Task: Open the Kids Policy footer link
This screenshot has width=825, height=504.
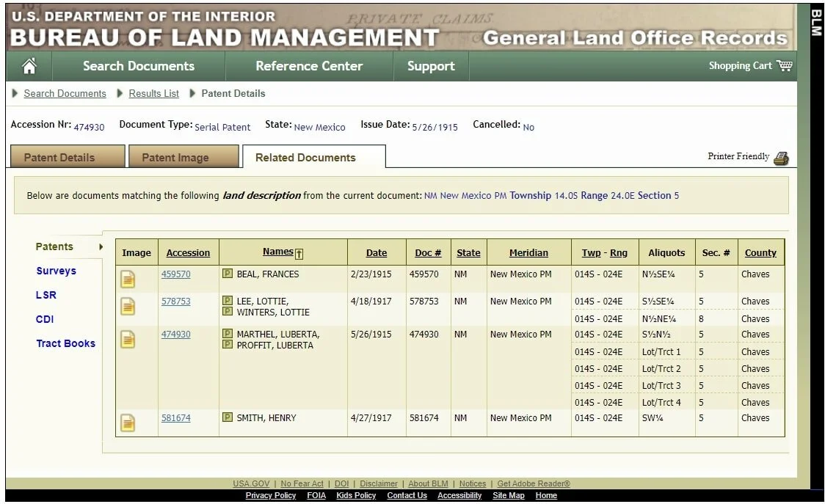Action: pos(356,495)
